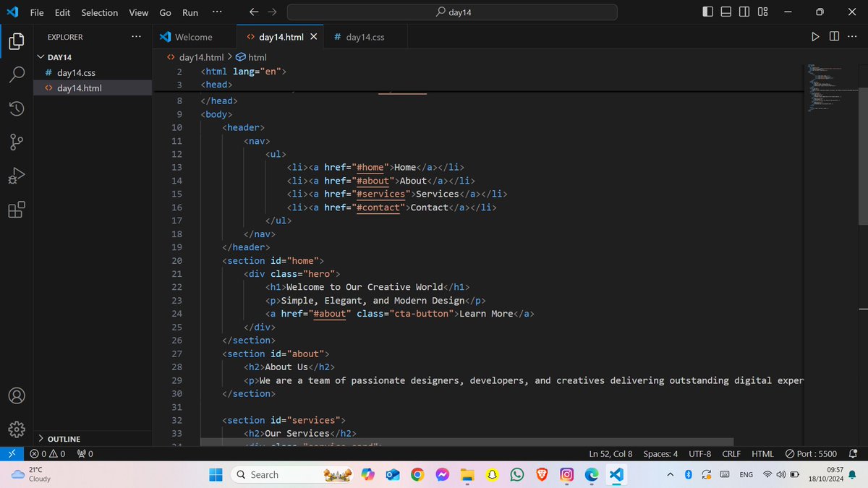
Task: Click the Run Code play icon
Action: 815,36
